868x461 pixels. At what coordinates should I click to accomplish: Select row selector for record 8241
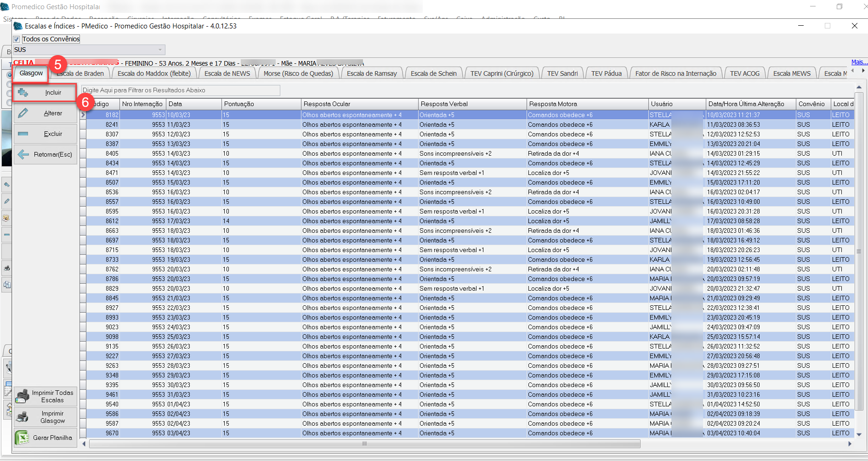[x=83, y=124]
